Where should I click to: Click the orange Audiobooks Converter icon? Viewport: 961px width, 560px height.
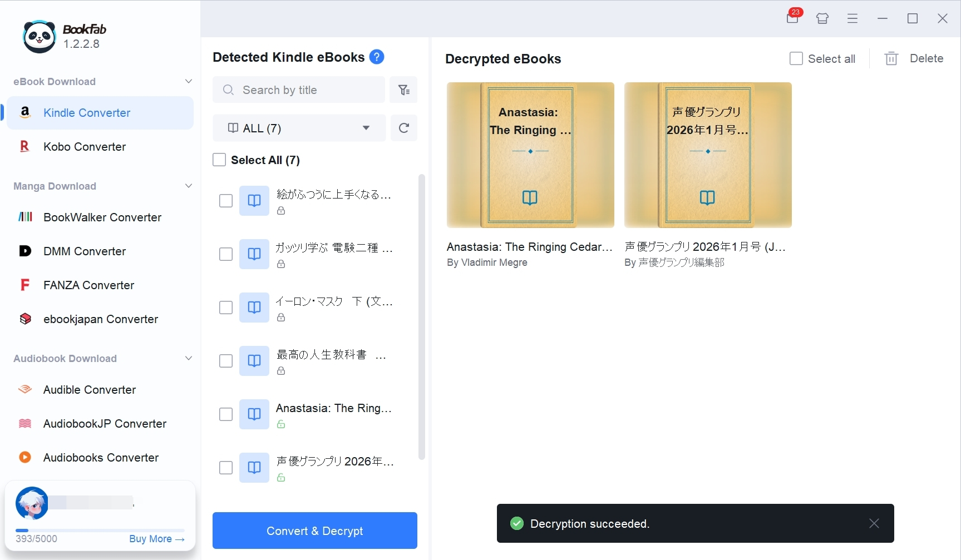click(25, 457)
